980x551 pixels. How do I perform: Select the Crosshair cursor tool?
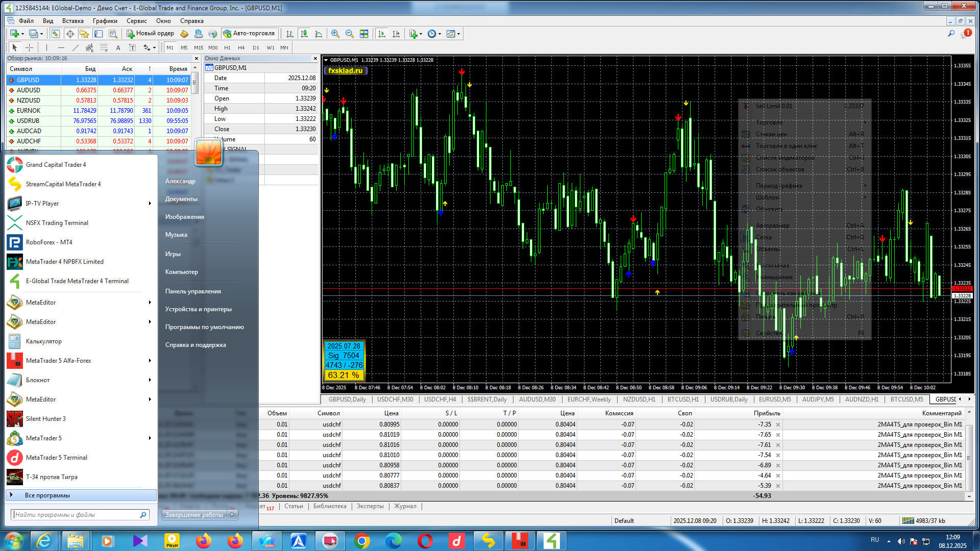30,47
